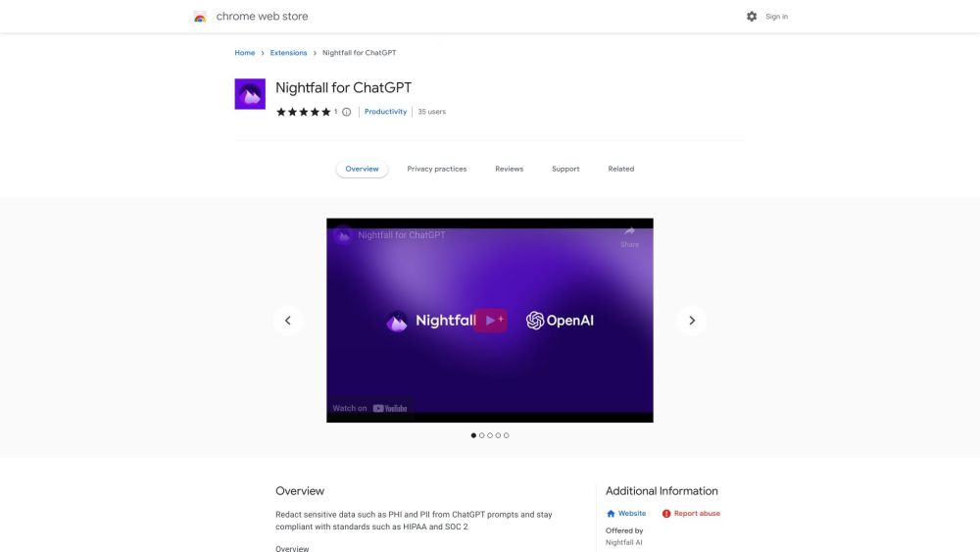Open the Related tab

[620, 169]
